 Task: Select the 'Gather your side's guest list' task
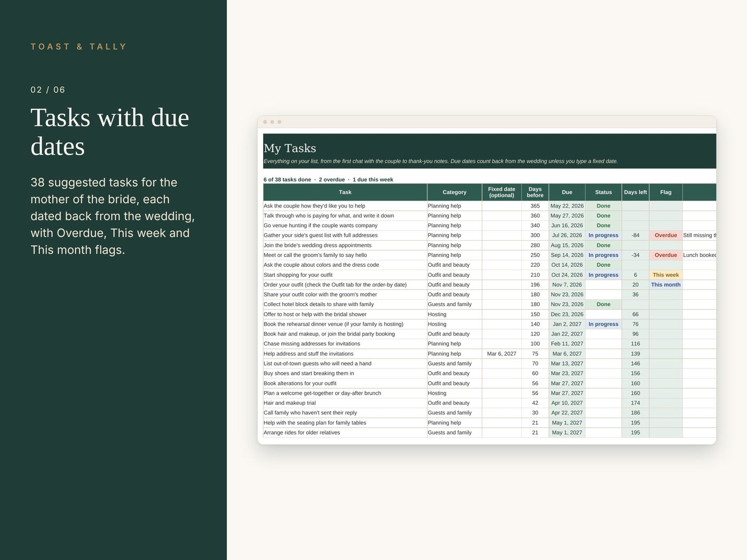point(345,235)
